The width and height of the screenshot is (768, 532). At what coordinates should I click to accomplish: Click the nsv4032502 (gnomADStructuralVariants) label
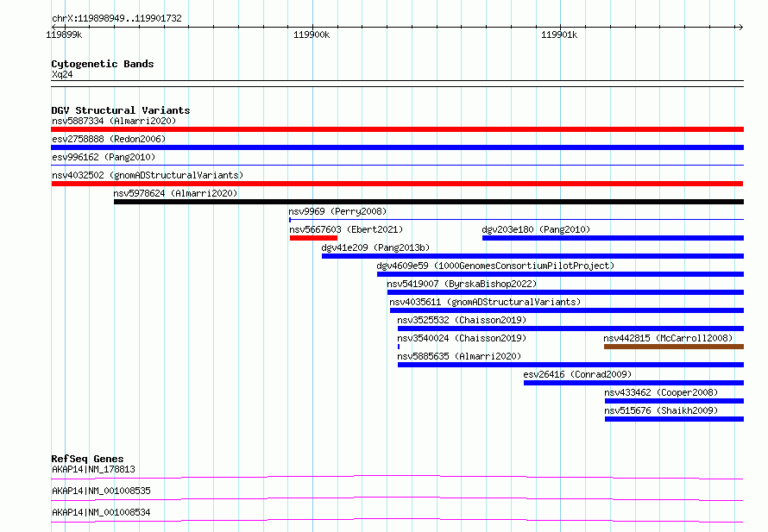point(148,175)
